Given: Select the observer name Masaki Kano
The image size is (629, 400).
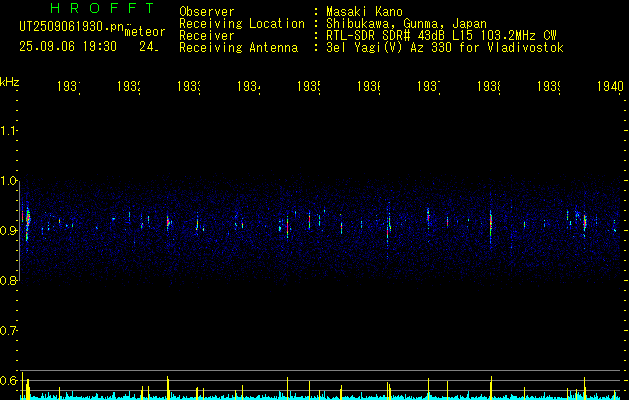Looking at the screenshot, I should point(364,12).
